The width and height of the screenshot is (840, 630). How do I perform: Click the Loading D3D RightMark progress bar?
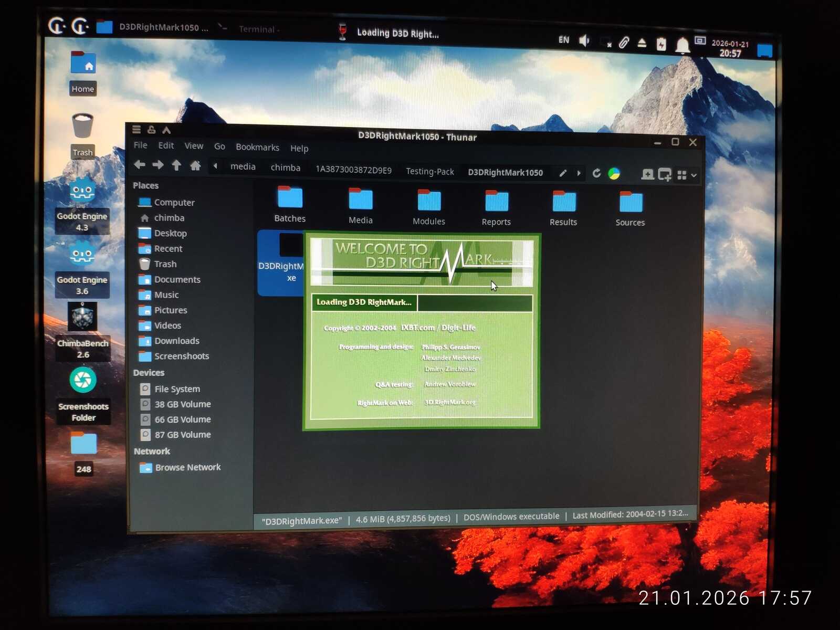click(x=422, y=303)
